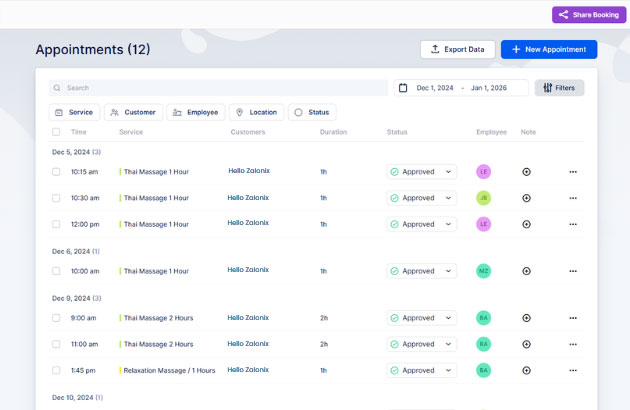
Task: Click the MZ employee avatar on 10:00 am row
Action: coord(483,271)
